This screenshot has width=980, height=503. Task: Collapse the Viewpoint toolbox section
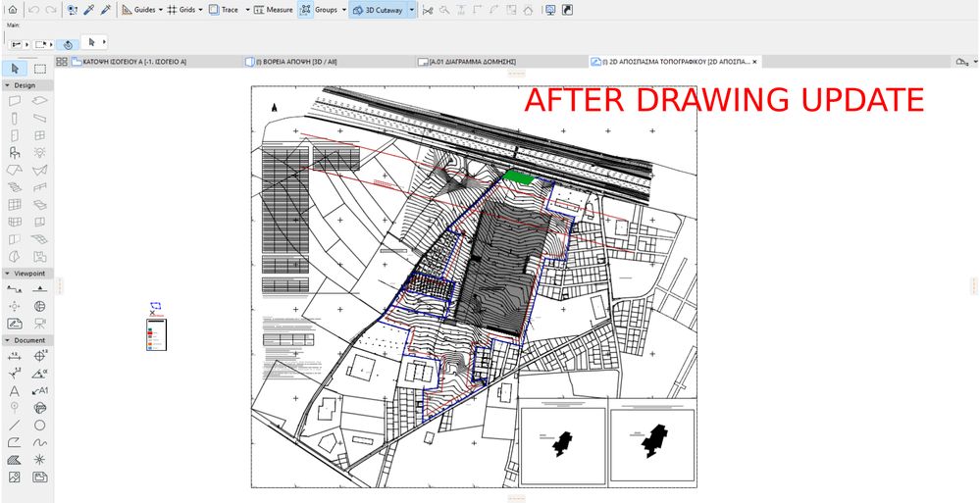(7, 274)
